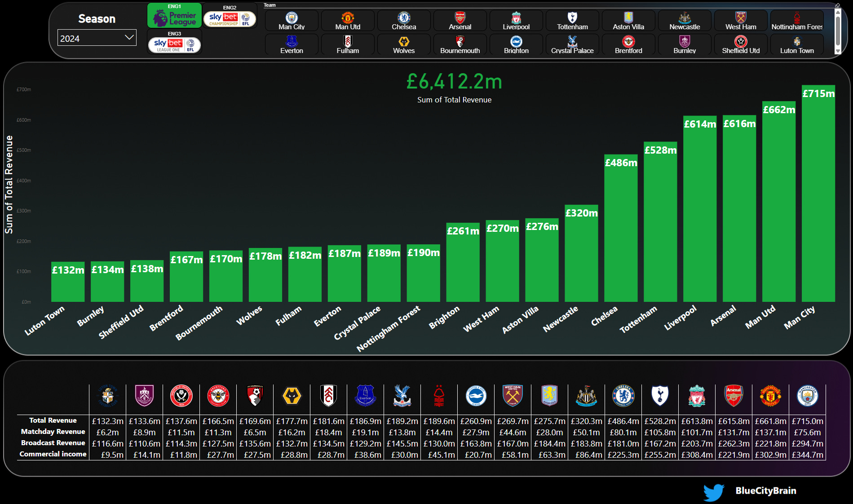The width and height of the screenshot is (853, 504).
Task: Select Burnley slicer tile
Action: coord(685,44)
